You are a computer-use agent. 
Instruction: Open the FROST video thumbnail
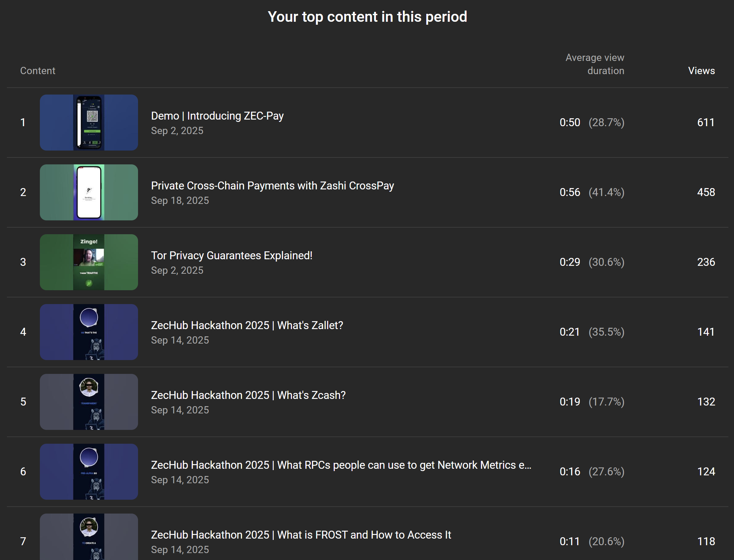[89, 537]
